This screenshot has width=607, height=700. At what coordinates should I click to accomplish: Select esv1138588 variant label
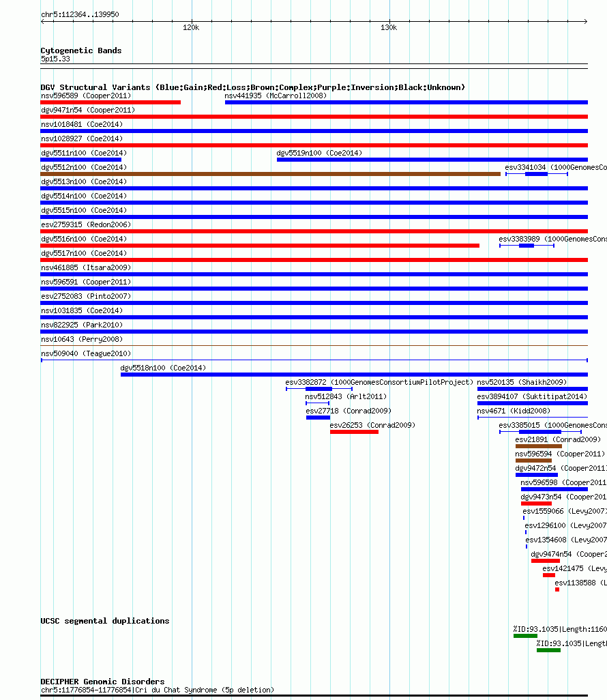pos(580,582)
